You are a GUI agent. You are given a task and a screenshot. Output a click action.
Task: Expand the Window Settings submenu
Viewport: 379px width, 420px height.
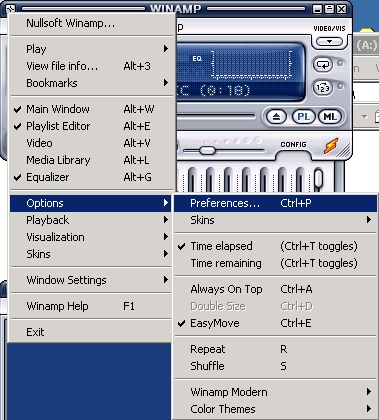pos(91,280)
